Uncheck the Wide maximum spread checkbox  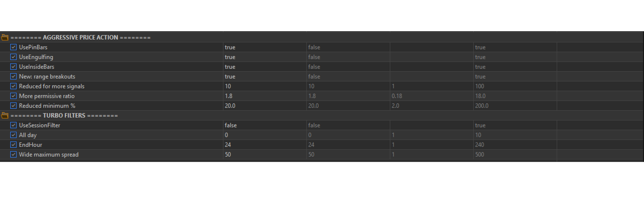click(13, 155)
